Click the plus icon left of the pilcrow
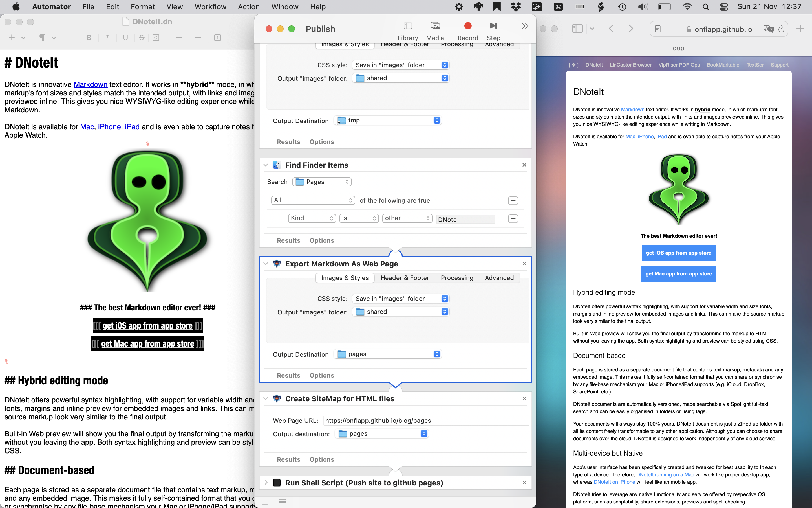Image resolution: width=812 pixels, height=508 pixels. click(x=12, y=38)
